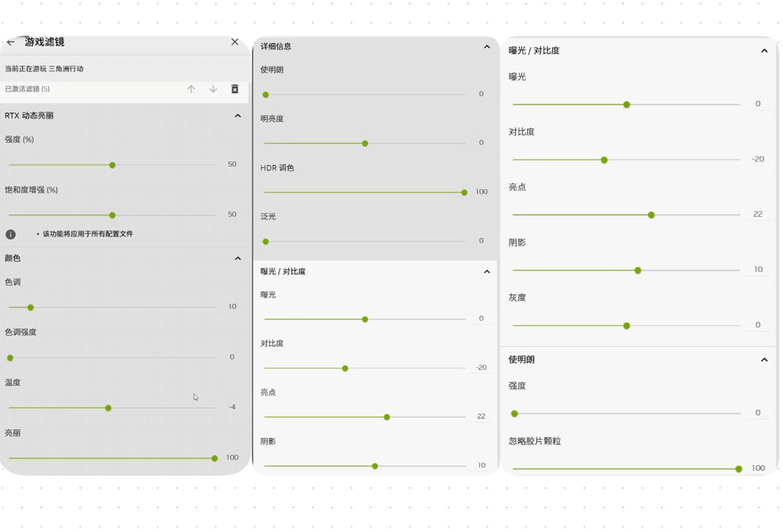Collapse the right panel's 曝光 / 对比度 section
The image size is (783, 532).
coord(764,51)
